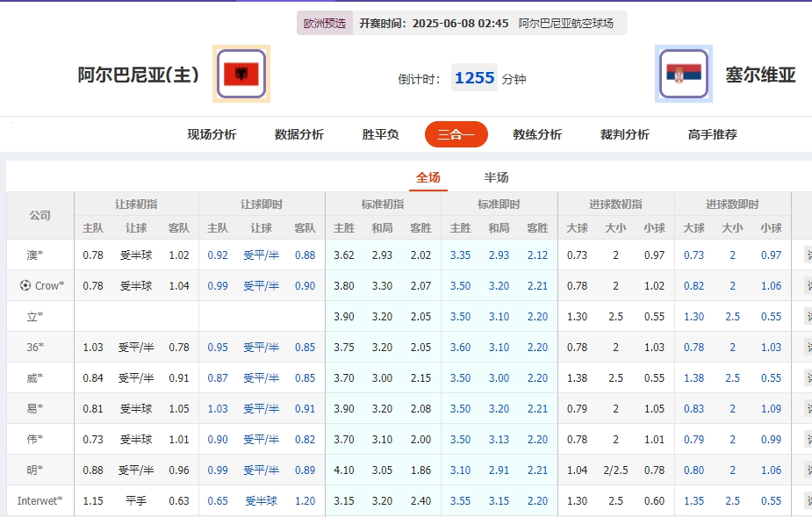The width and height of the screenshot is (812, 517).
Task: Open the 高手推荐 recommendations tab
Action: point(712,134)
